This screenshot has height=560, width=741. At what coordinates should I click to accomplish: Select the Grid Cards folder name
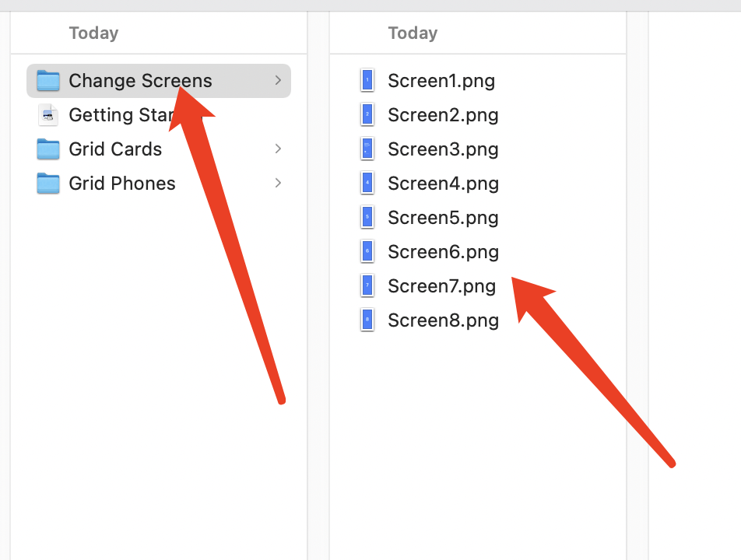115,149
